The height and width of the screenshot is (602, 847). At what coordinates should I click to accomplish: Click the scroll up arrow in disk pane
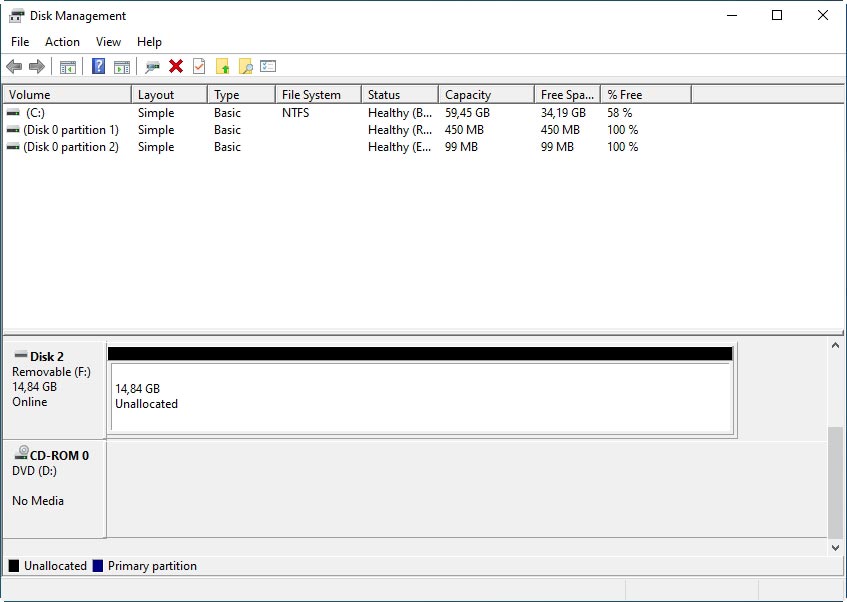click(835, 345)
